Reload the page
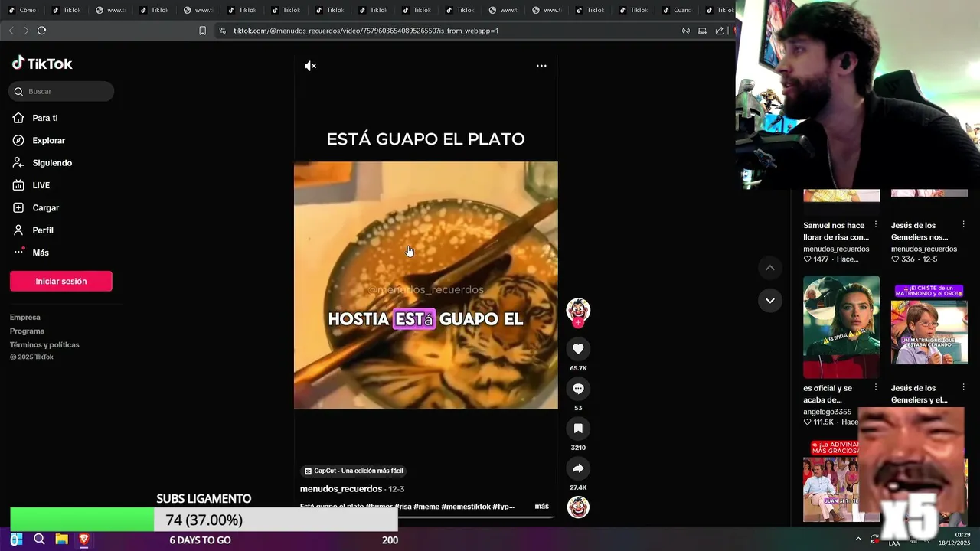980x551 pixels. [42, 31]
